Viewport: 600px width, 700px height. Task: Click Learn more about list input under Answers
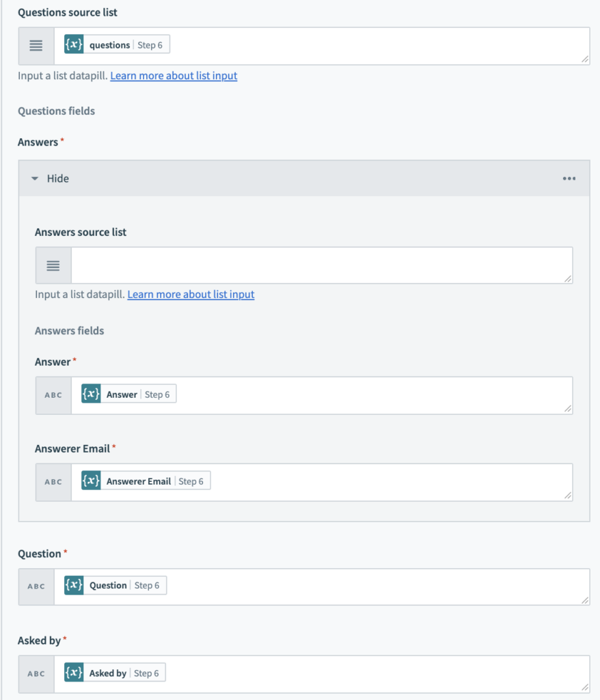pyautogui.click(x=190, y=294)
